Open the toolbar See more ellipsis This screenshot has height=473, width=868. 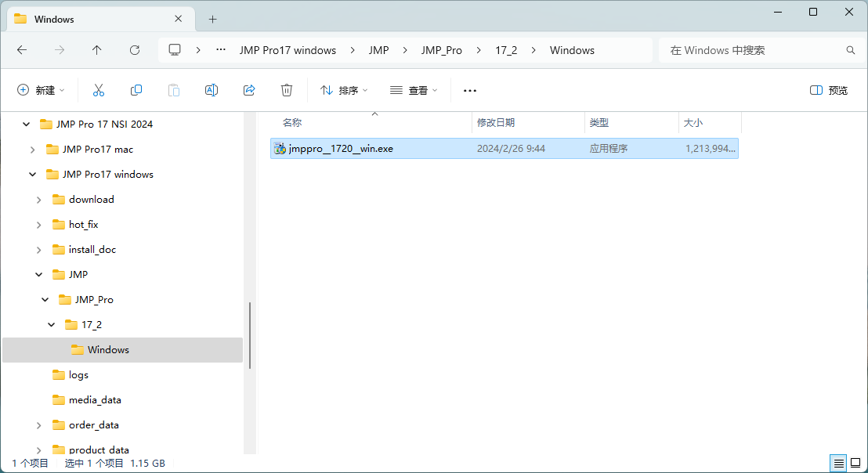pyautogui.click(x=470, y=90)
